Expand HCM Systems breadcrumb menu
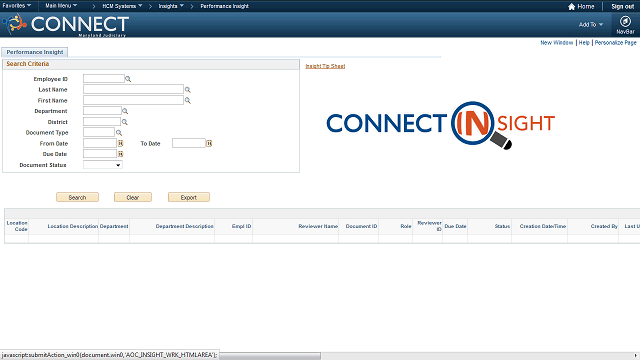This screenshot has width=640, height=360. click(x=122, y=6)
